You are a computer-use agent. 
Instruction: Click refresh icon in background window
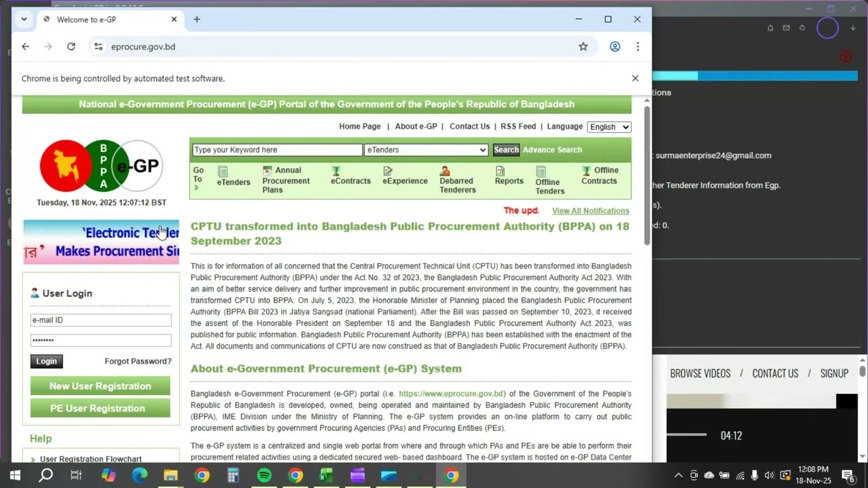click(x=802, y=28)
